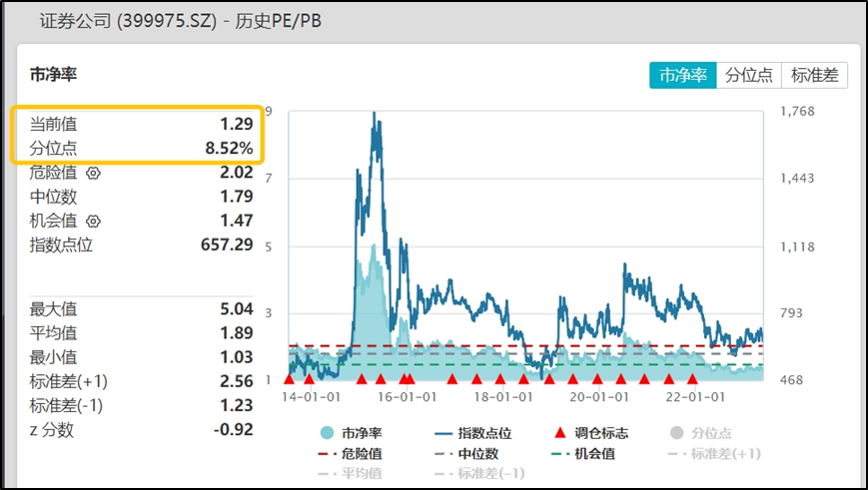Toggle 机会值 dashed line legend

click(x=584, y=453)
